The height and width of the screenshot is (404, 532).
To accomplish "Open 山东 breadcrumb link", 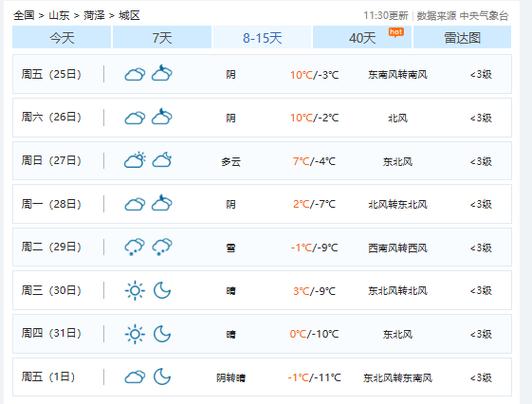I will (x=59, y=15).
